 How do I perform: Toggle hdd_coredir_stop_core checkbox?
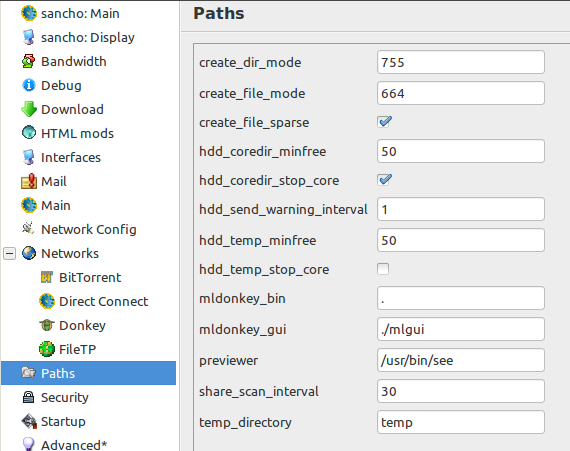pyautogui.click(x=384, y=180)
